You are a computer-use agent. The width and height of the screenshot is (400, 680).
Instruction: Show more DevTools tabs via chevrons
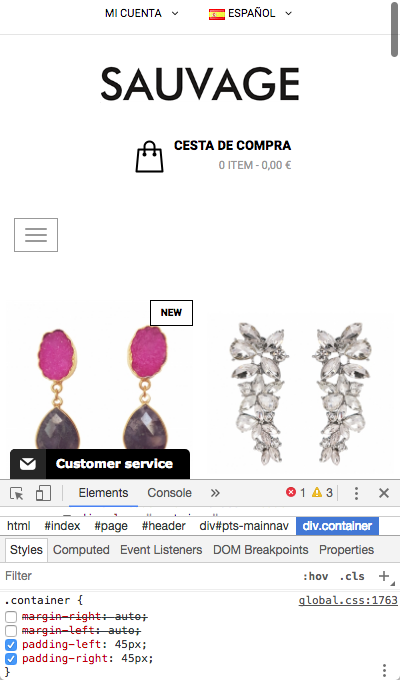click(x=215, y=493)
